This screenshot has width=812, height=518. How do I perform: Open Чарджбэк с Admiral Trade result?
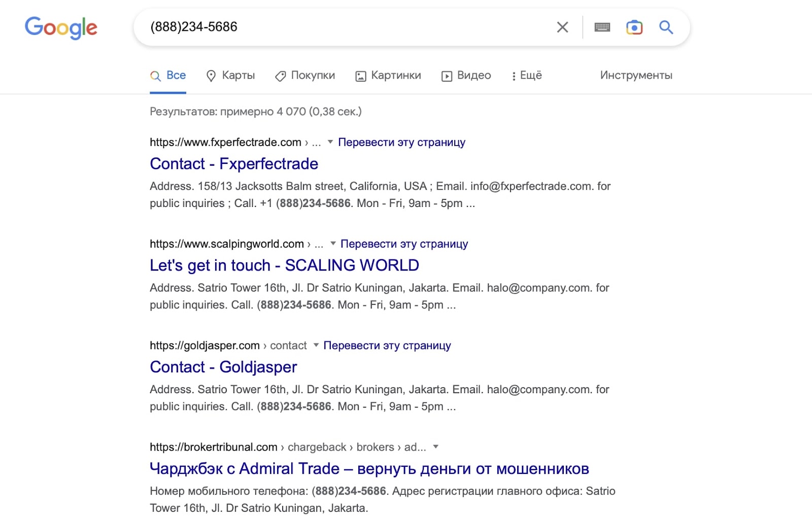coord(369,468)
